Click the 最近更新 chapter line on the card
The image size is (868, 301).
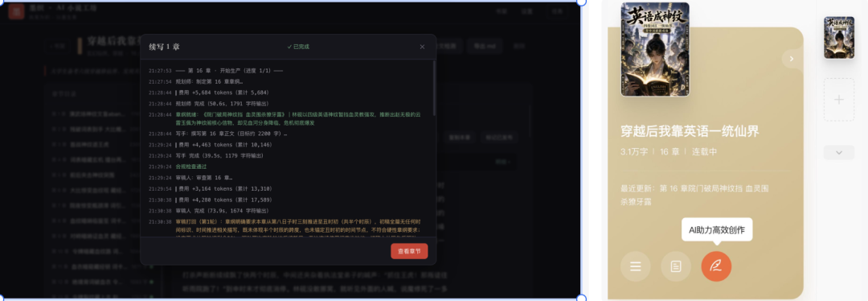click(694, 195)
